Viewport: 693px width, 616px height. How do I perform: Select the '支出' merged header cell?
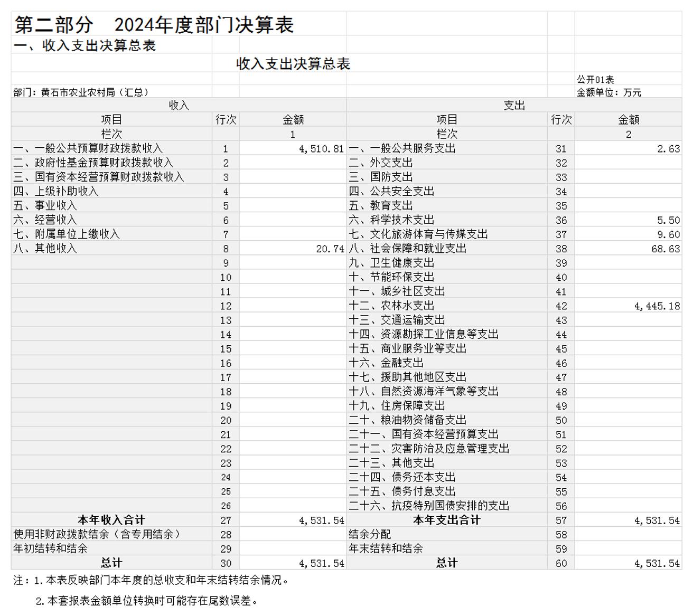tap(514, 106)
